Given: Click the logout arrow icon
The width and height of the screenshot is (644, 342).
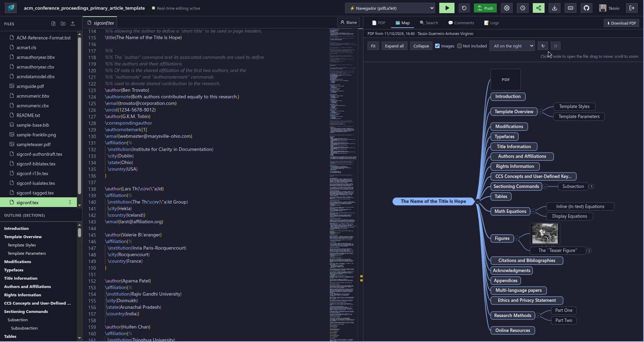Looking at the screenshot, I should click(632, 8).
